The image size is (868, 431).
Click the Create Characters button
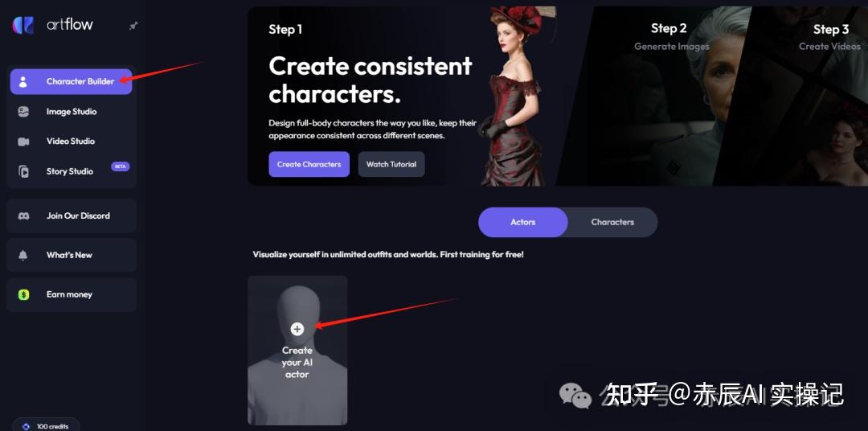(x=309, y=165)
